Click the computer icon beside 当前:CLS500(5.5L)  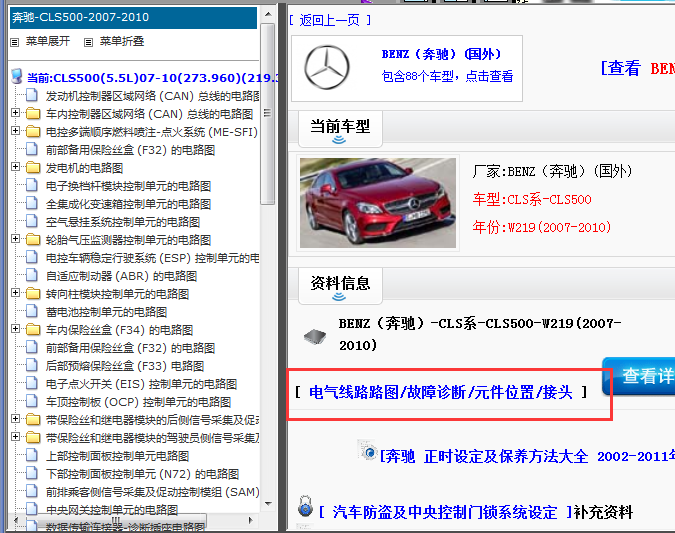coord(17,76)
